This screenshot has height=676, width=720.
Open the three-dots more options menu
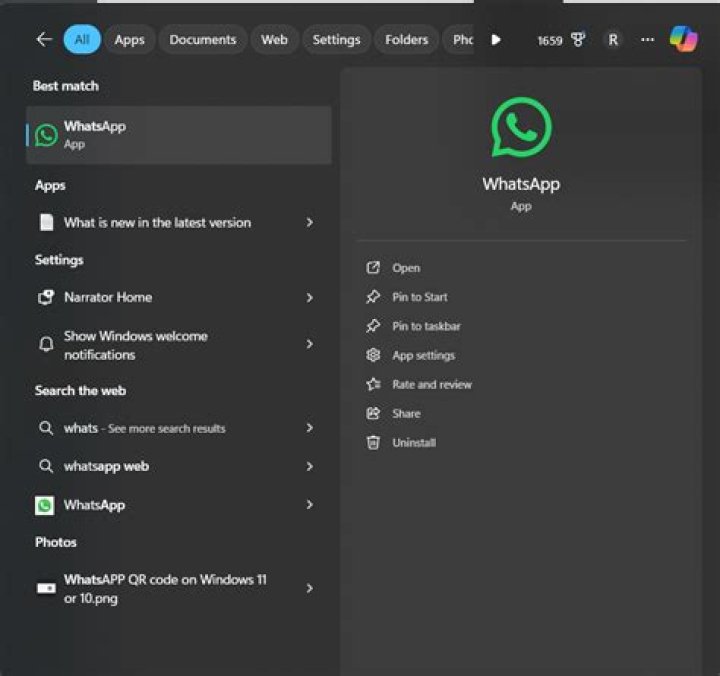(647, 39)
